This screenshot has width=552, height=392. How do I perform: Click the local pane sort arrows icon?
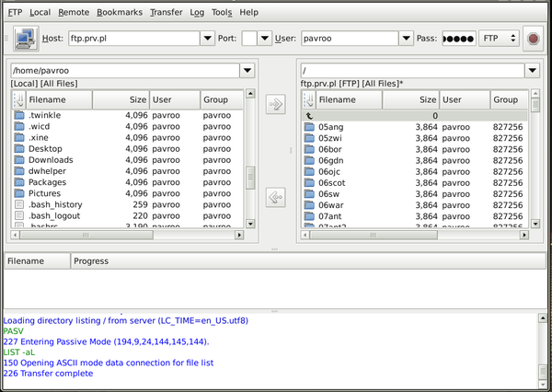coord(18,99)
